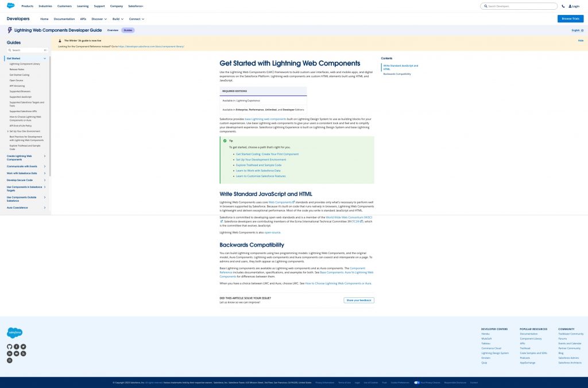Open the GitHub social icon
The image size is (588, 388).
pyautogui.click(x=9, y=347)
